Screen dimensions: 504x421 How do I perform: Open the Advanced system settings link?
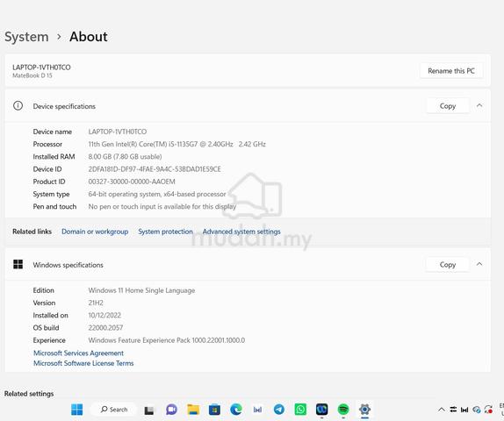tap(241, 232)
